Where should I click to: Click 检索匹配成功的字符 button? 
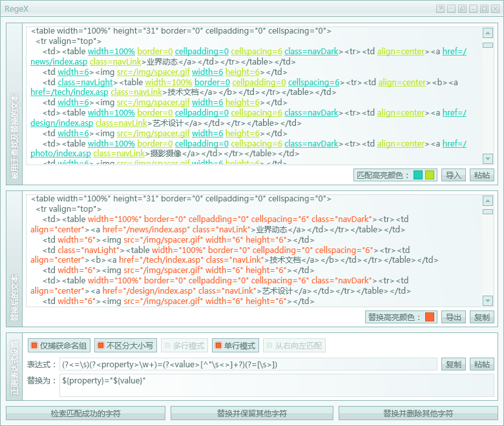tap(85, 413)
